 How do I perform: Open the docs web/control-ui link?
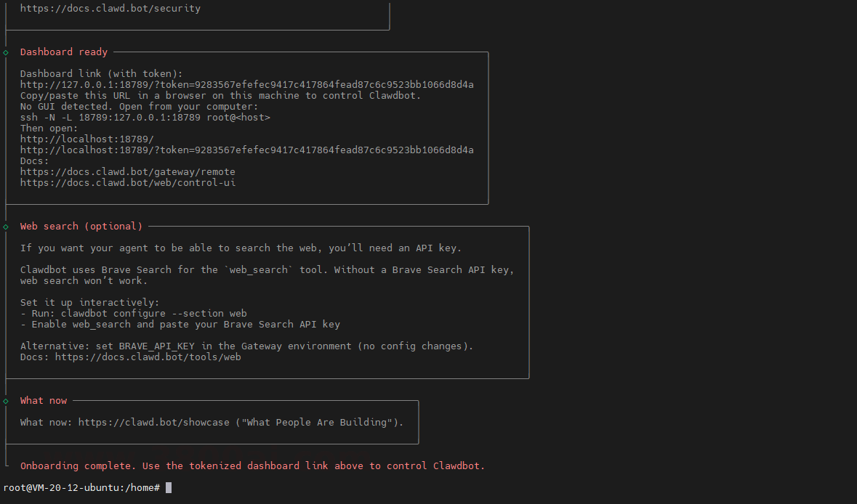pyautogui.click(x=127, y=183)
